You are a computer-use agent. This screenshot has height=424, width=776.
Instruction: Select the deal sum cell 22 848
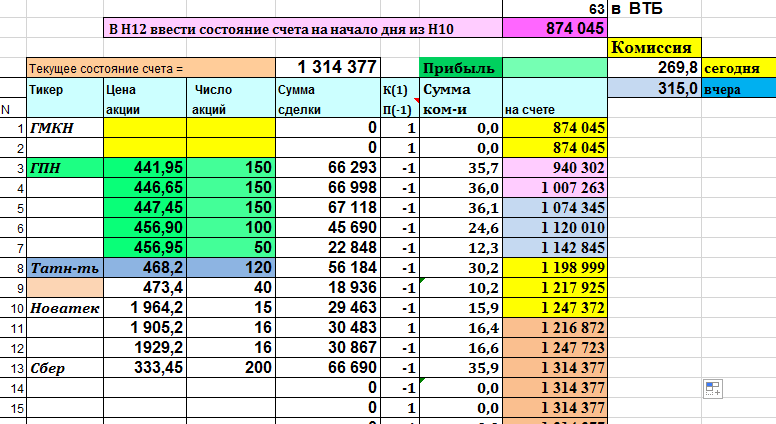(328, 248)
